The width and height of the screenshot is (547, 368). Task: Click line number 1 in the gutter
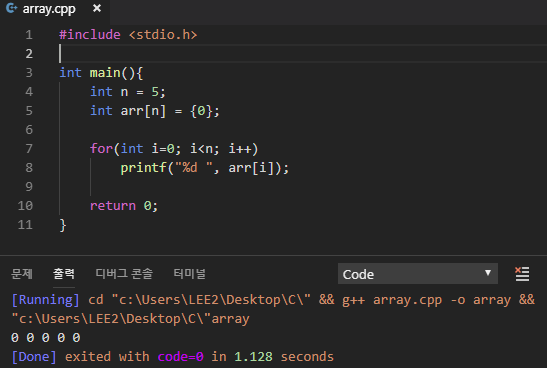[x=29, y=35]
